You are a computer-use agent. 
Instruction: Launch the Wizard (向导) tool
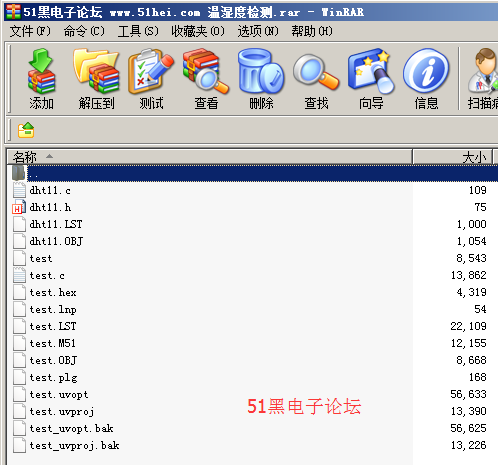pyautogui.click(x=371, y=79)
